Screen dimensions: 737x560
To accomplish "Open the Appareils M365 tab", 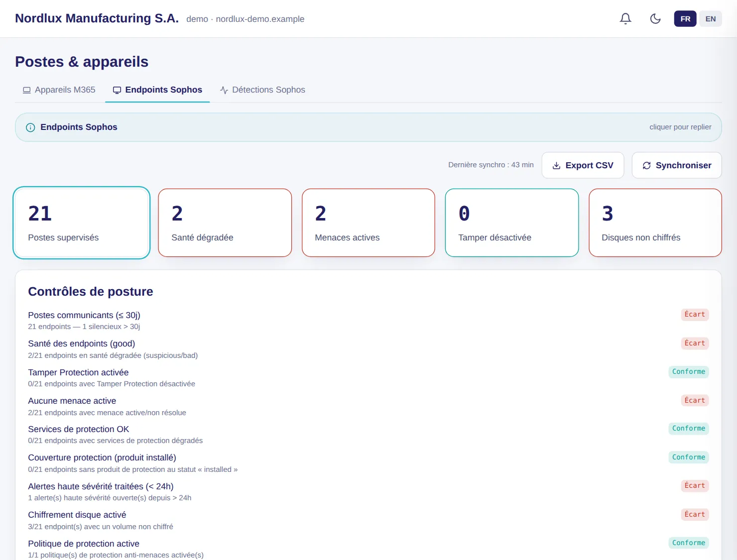I will click(x=59, y=90).
